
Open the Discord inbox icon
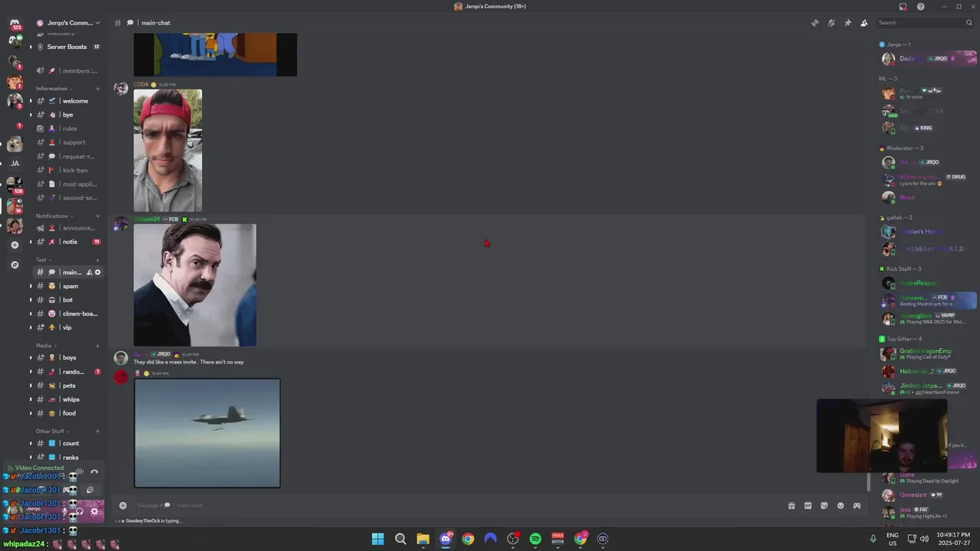[903, 7]
